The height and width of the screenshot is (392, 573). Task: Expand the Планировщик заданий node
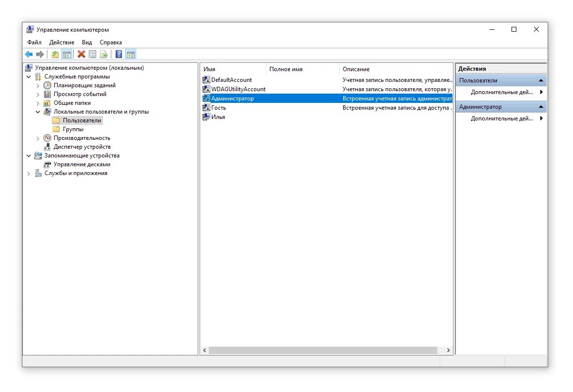[x=38, y=86]
